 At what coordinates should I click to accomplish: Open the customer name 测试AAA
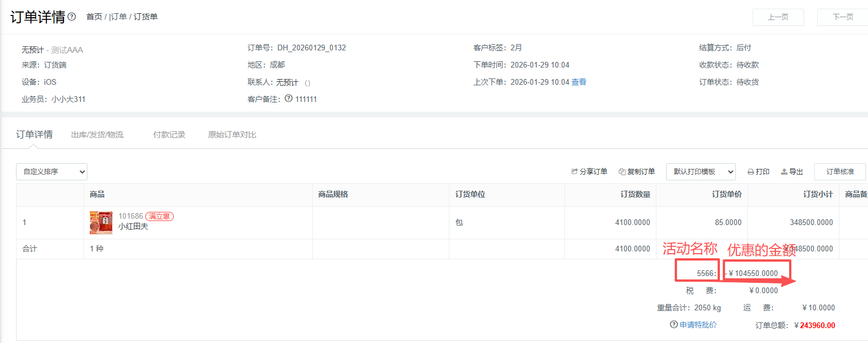click(x=67, y=50)
